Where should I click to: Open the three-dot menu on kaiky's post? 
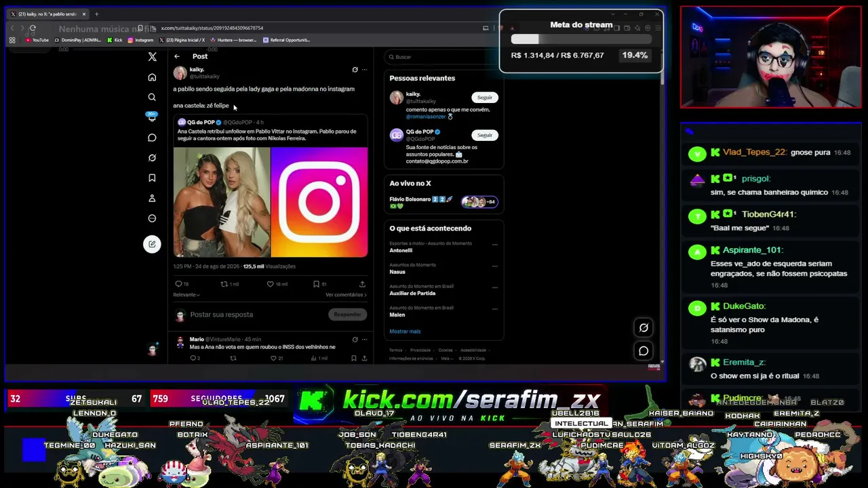click(364, 69)
